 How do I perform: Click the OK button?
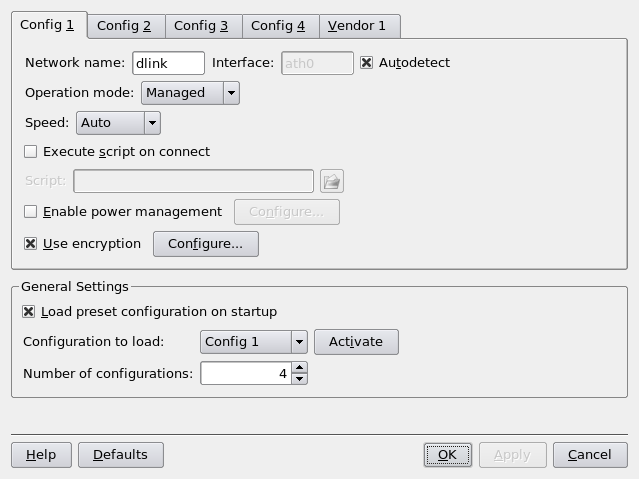coord(447,455)
